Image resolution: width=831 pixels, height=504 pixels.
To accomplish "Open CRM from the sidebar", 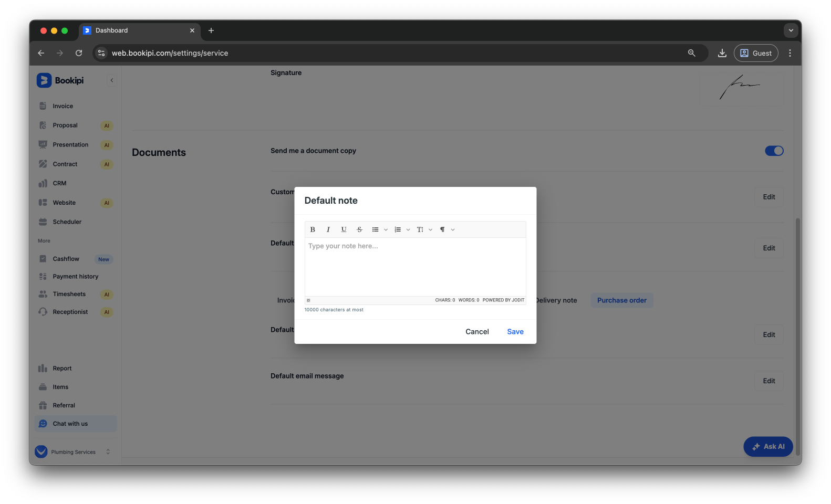I will tap(76, 183).
